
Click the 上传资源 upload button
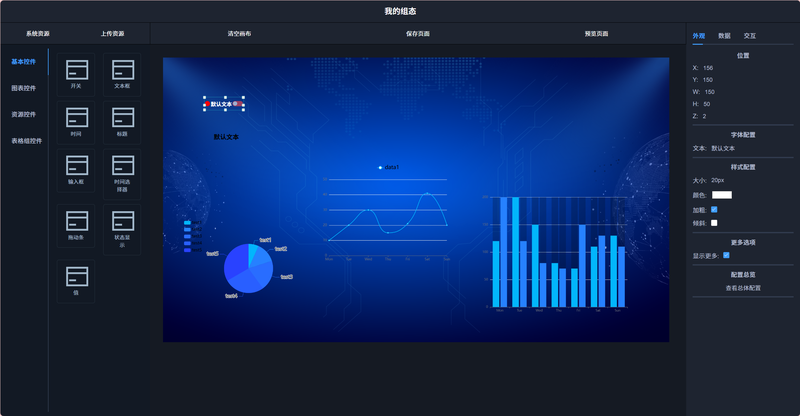click(x=112, y=34)
